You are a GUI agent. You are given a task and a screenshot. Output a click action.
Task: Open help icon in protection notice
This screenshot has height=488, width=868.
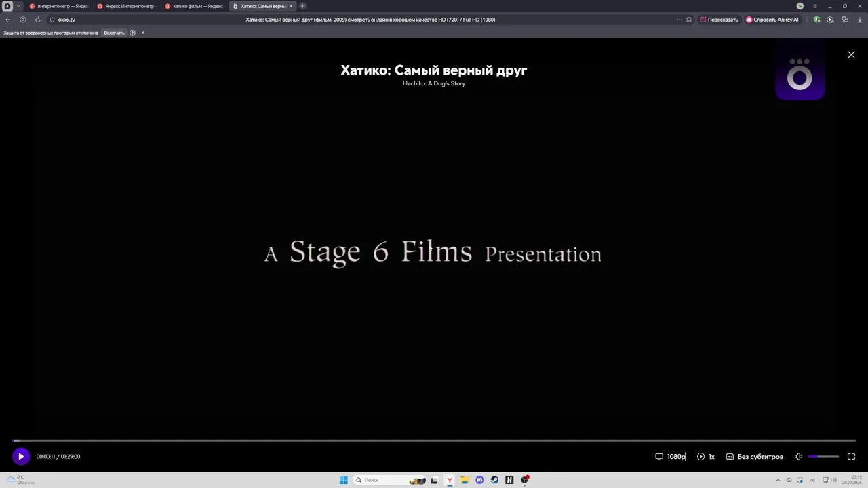(x=132, y=33)
